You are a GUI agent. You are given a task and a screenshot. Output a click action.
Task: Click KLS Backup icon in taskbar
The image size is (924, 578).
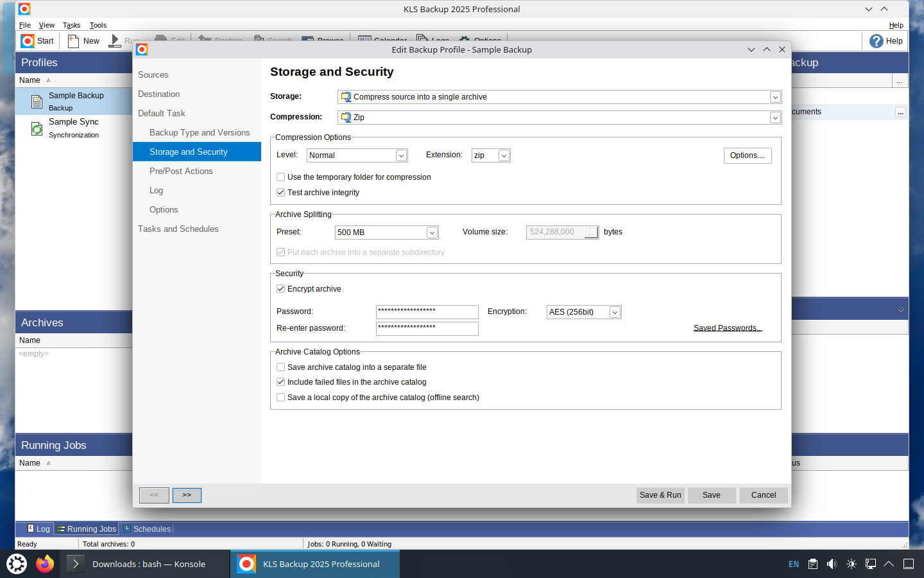tap(246, 564)
